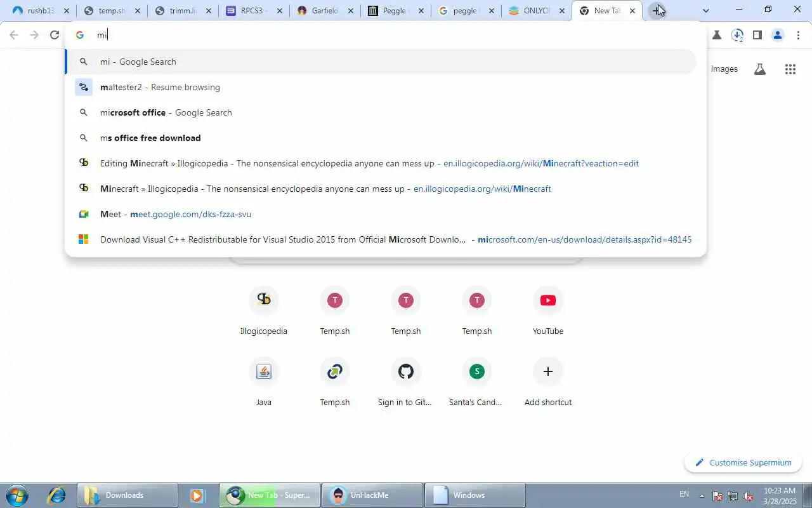The width and height of the screenshot is (812, 508).
Task: Switch to the RPCS3 tab
Action: [254, 11]
